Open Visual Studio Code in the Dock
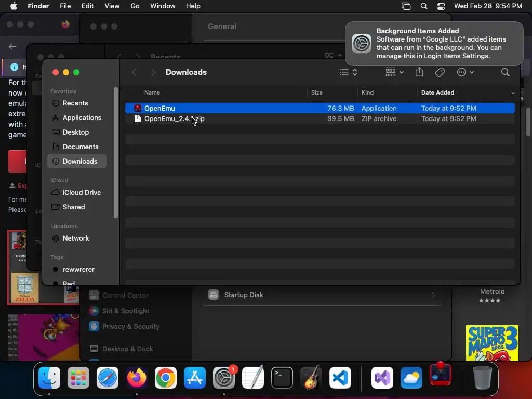The image size is (532, 399). pyautogui.click(x=340, y=378)
